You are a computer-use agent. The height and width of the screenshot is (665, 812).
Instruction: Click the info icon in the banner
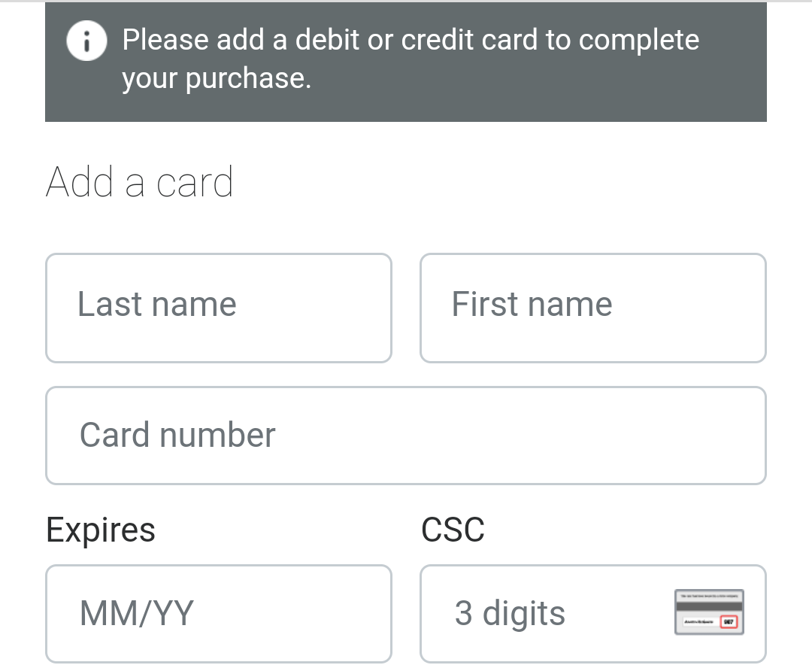87,42
